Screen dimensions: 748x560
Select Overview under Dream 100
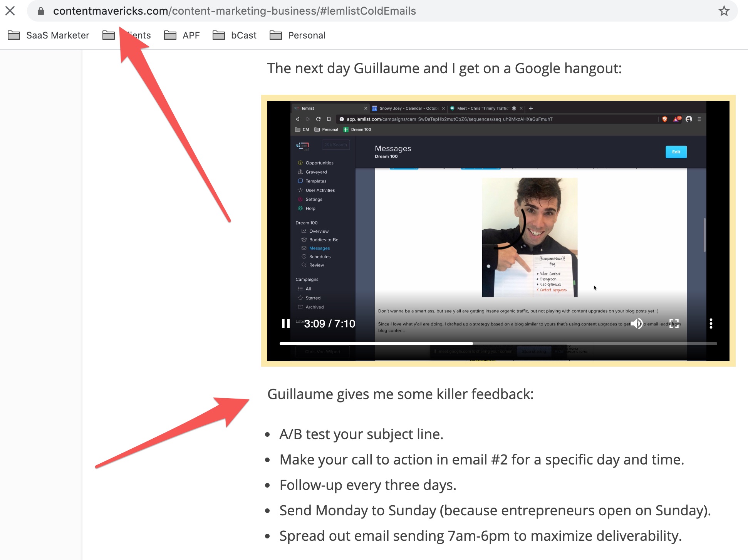(315, 231)
